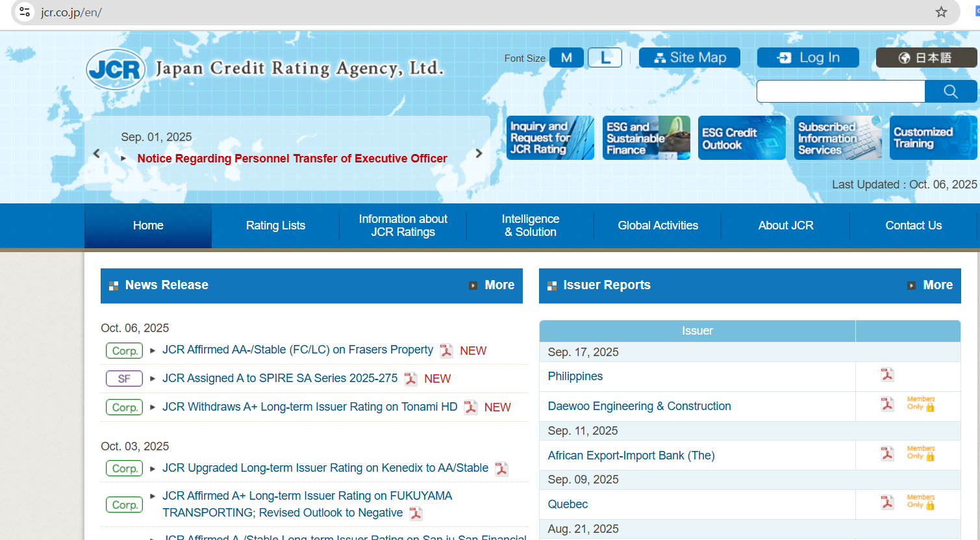Set font size to M
The width and height of the screenshot is (980, 540).
point(566,58)
